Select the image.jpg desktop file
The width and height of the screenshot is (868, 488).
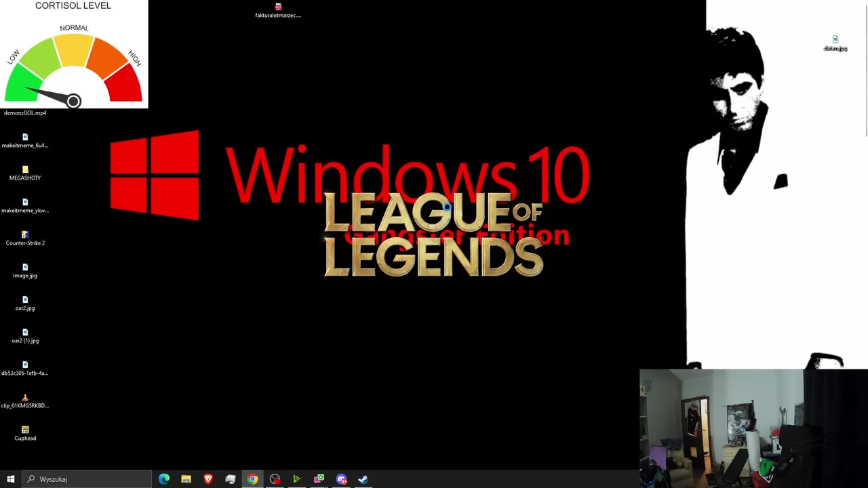coord(25,271)
